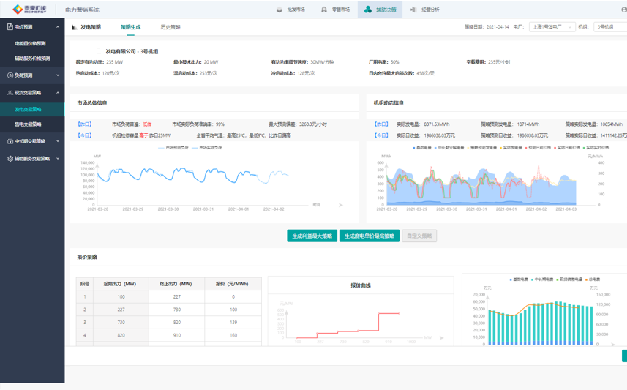Expand the load forecast sidebar group chevron
Viewport: 627px width, 390px height.
pyautogui.click(x=58, y=75)
